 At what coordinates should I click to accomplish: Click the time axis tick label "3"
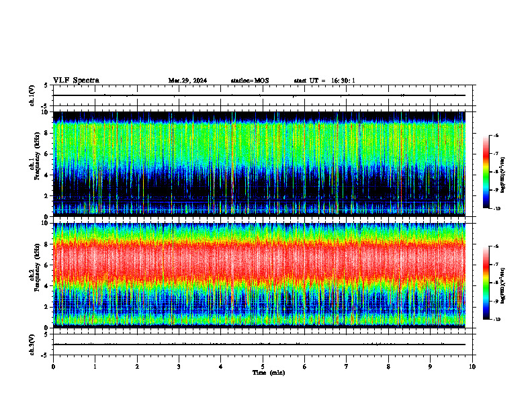179,367
